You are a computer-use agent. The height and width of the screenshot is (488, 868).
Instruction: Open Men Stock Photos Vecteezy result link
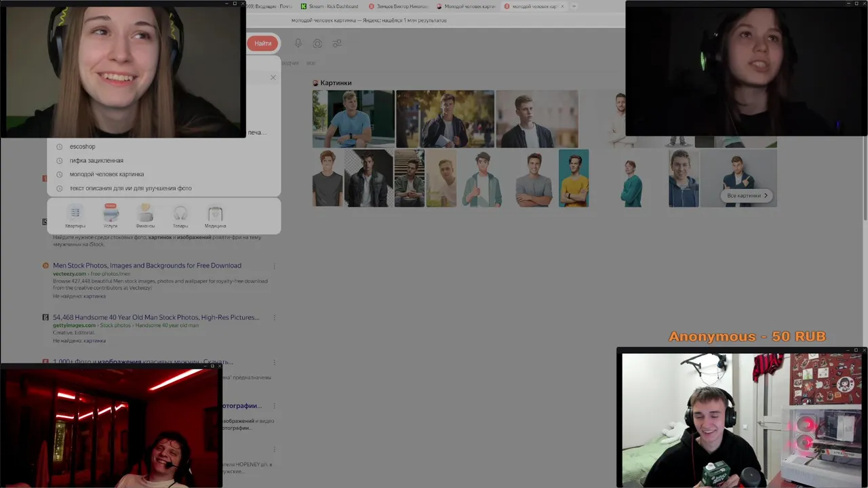pos(147,266)
